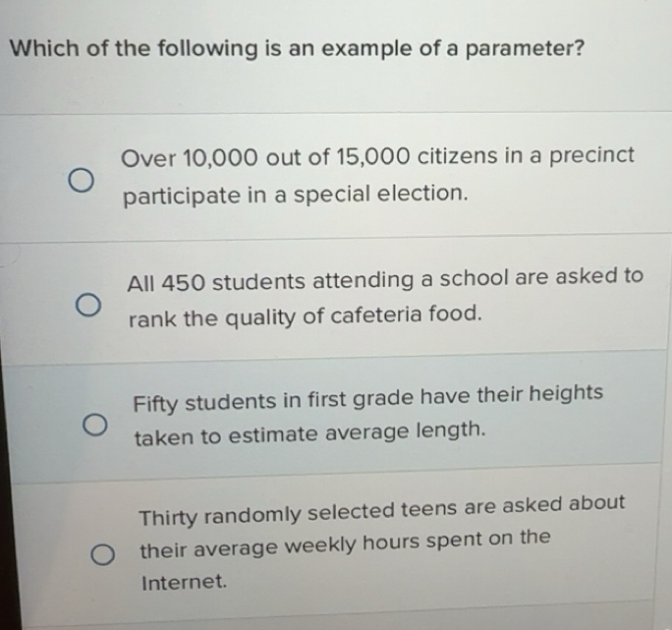Screen dimensions: 672x630
Task: Mark the radio button for "Thirty randomly selected teens"
Action: [102, 555]
